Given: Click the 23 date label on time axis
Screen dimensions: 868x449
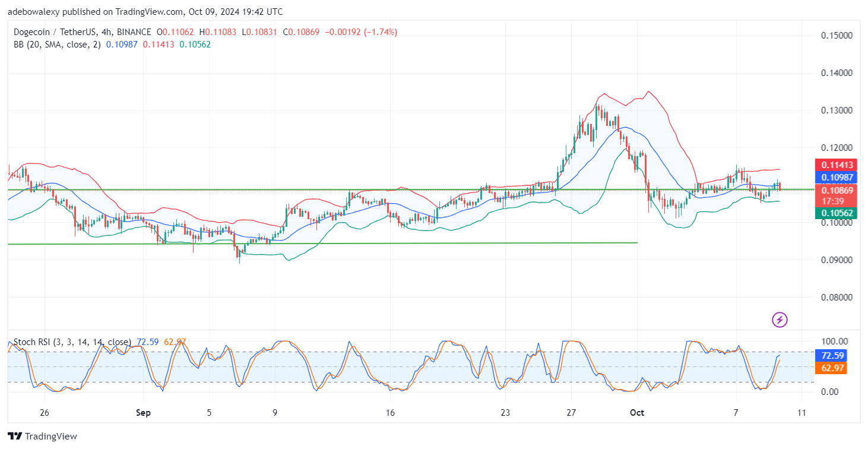Looking at the screenshot, I should (505, 413).
